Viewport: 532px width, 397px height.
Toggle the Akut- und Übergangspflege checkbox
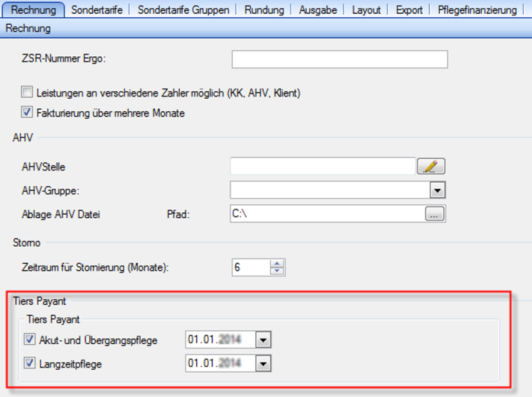[30, 339]
